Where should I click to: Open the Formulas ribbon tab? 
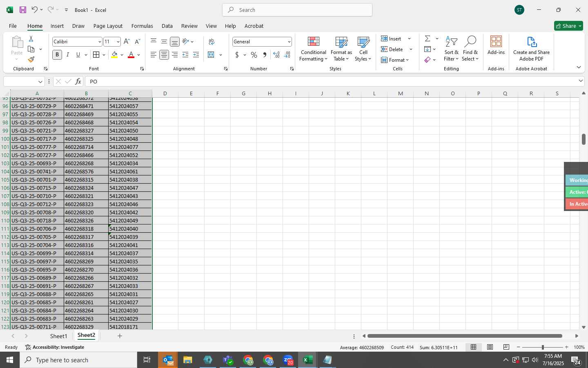click(x=142, y=26)
